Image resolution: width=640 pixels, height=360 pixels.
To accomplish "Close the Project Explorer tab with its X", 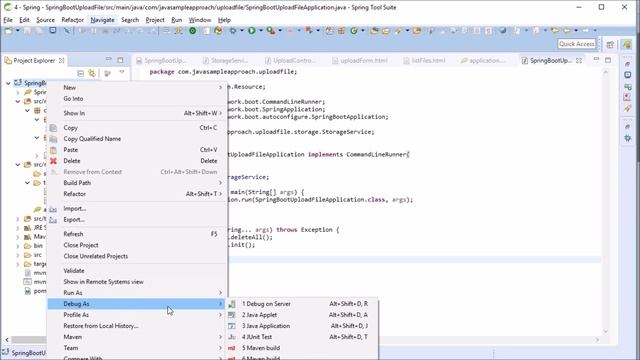I will (x=61, y=60).
